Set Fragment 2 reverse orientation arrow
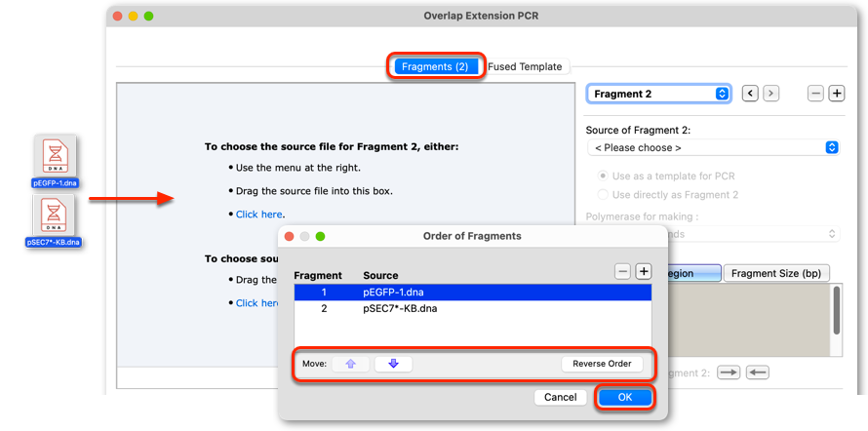Image resolution: width=868 pixels, height=431 pixels. coord(758,372)
